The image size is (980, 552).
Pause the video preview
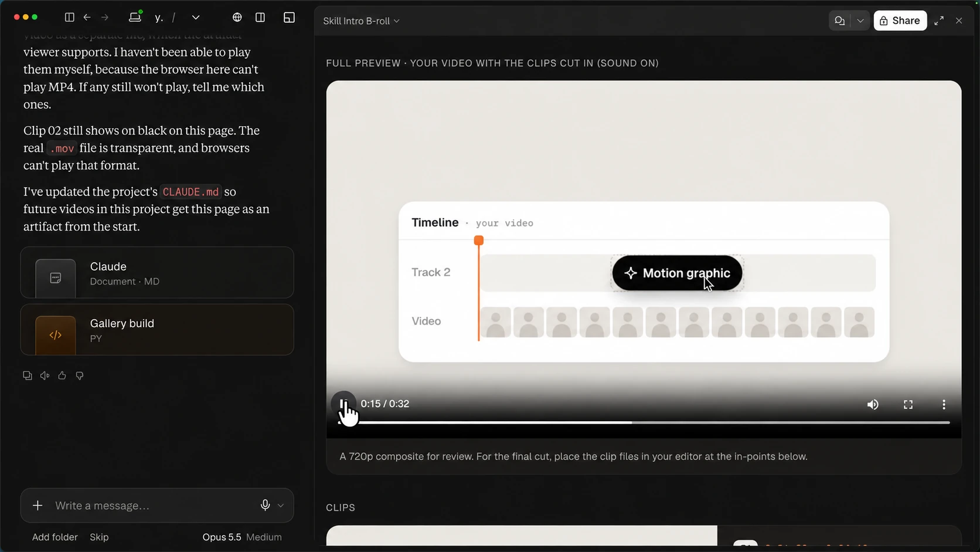[343, 404]
